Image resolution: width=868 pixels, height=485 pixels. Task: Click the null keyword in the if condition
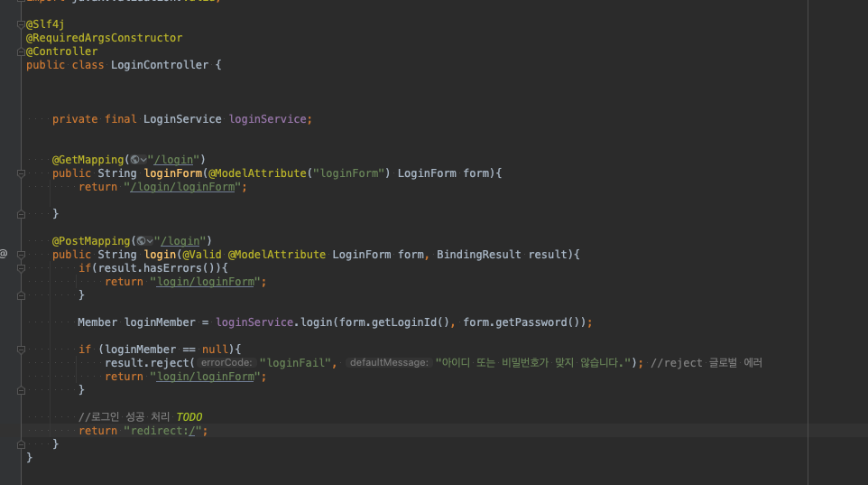point(215,350)
